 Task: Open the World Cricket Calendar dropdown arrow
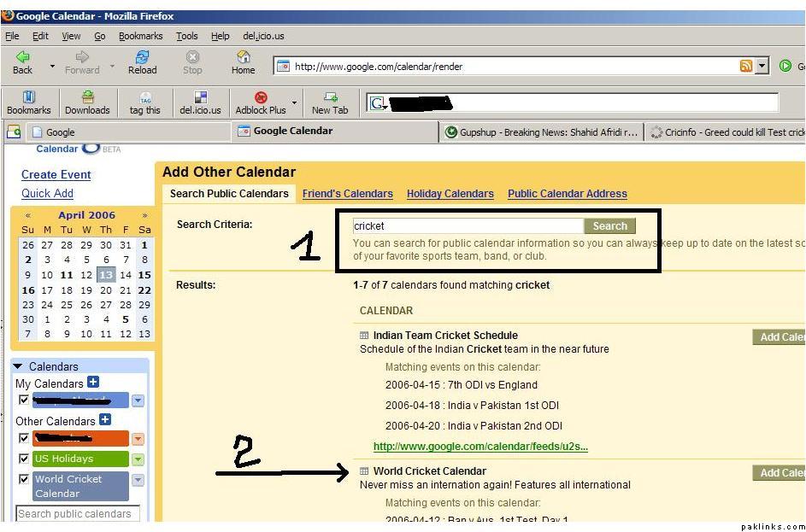138,481
